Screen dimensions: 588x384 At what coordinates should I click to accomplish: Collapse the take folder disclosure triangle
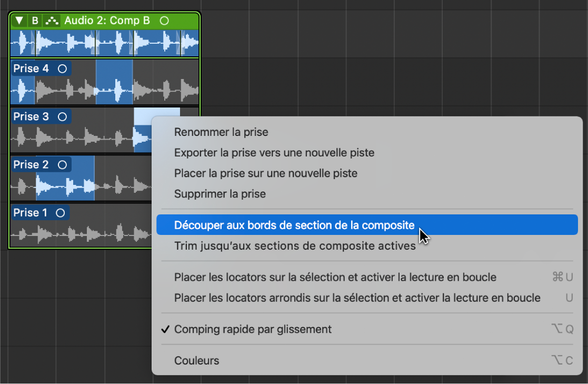point(18,20)
